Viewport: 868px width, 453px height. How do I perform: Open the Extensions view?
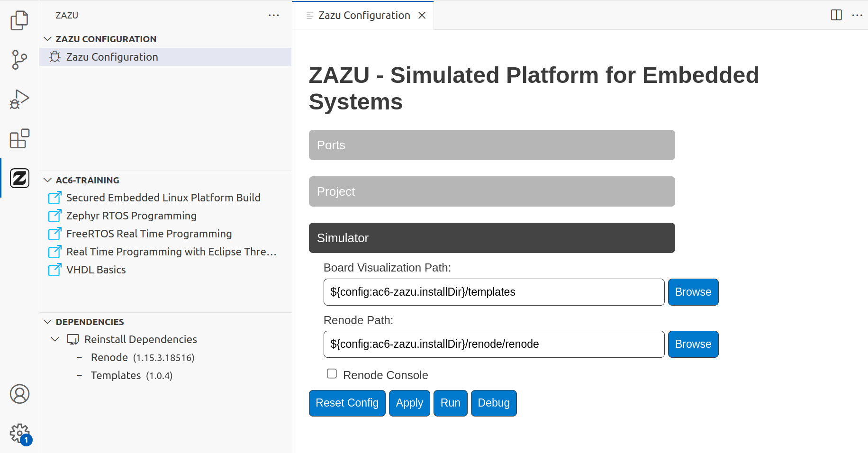(19, 139)
